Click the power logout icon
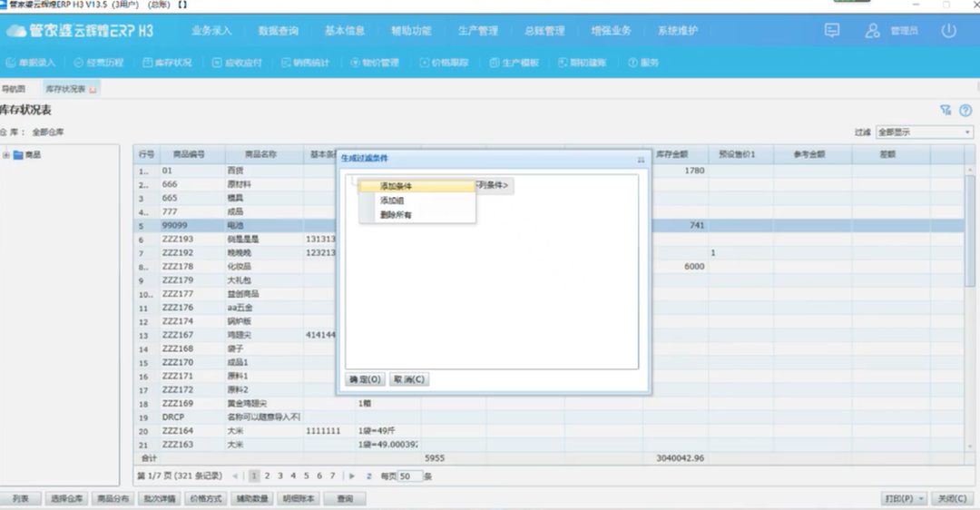 coord(949,30)
